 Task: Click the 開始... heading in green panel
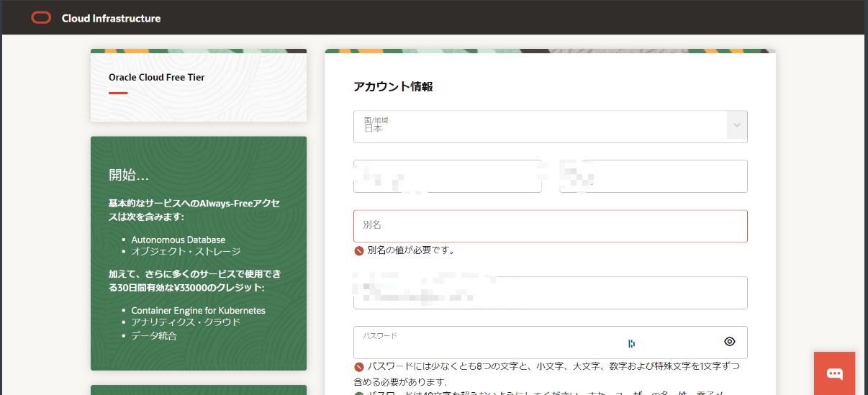[x=129, y=175]
